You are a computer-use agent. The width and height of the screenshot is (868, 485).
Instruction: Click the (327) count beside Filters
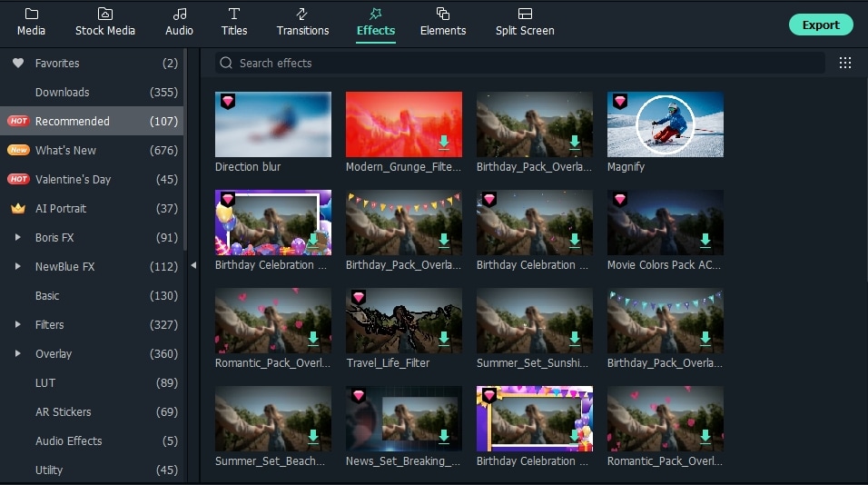tap(163, 324)
